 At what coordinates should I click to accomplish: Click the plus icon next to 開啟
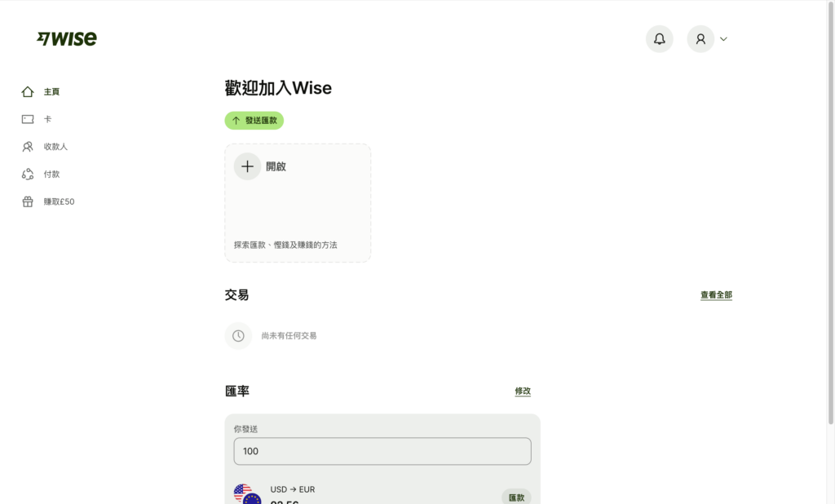coord(247,166)
